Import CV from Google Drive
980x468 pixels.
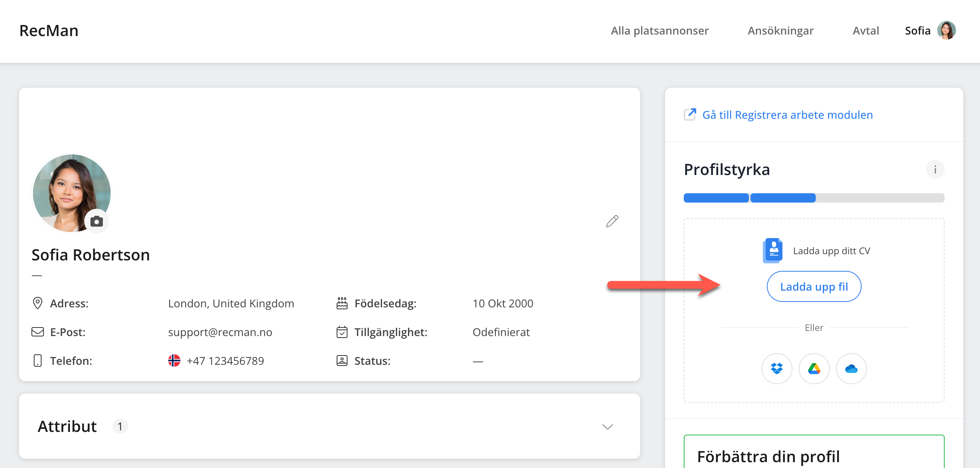[x=814, y=368]
